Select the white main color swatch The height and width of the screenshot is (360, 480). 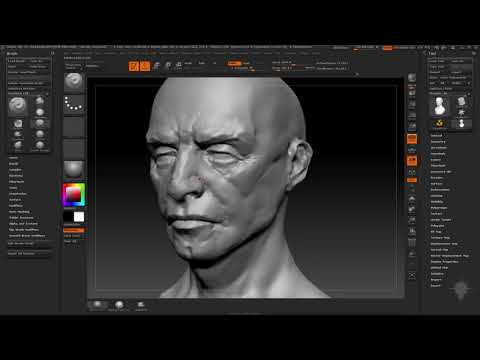(79, 217)
